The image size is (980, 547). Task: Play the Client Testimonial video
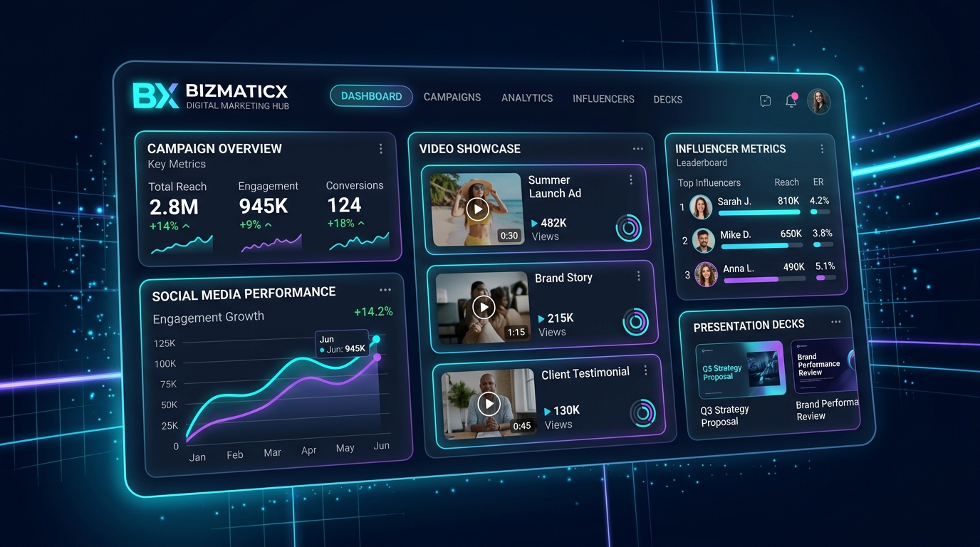click(x=489, y=404)
